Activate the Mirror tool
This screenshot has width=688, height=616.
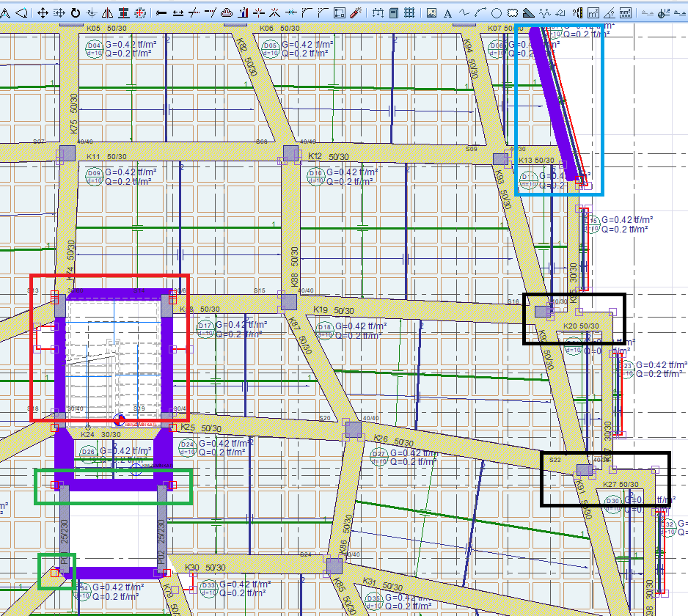point(107,12)
